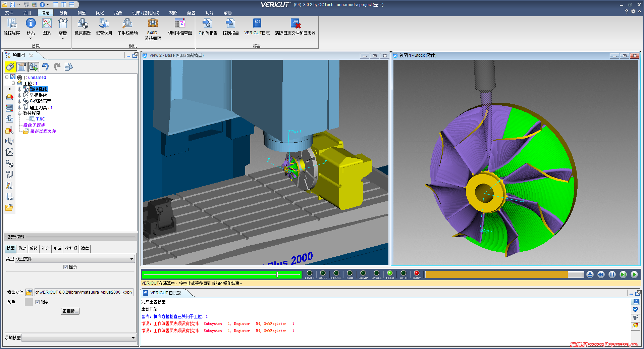Click the shield check icon in logger panel
Image resolution: width=644 pixels, height=349 pixels.
click(635, 309)
